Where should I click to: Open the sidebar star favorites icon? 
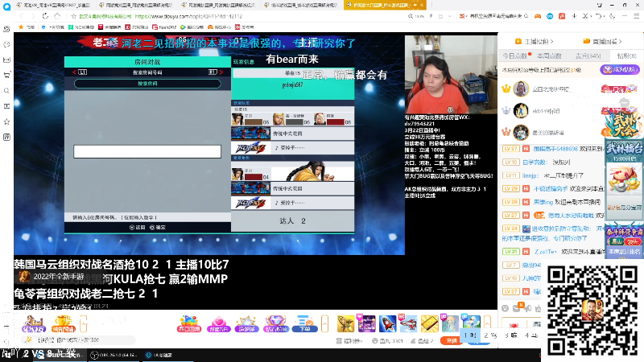tap(6, 121)
